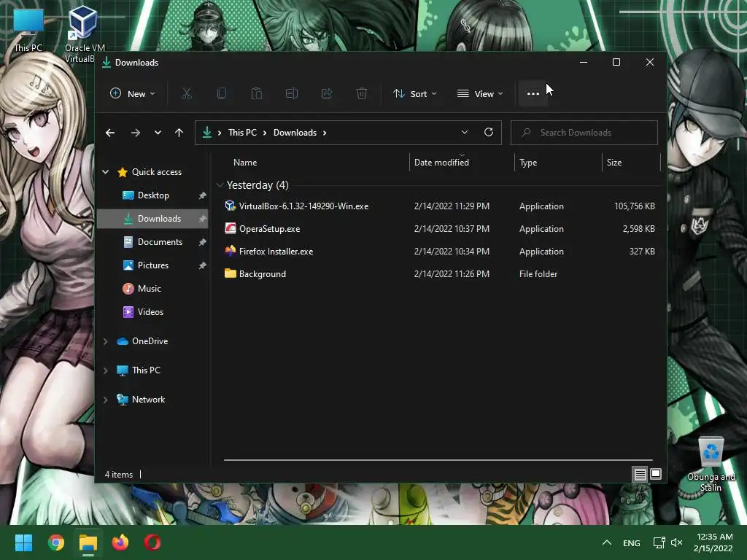This screenshot has height=560, width=747.
Task: Select Videos in navigation pane
Action: click(153, 312)
